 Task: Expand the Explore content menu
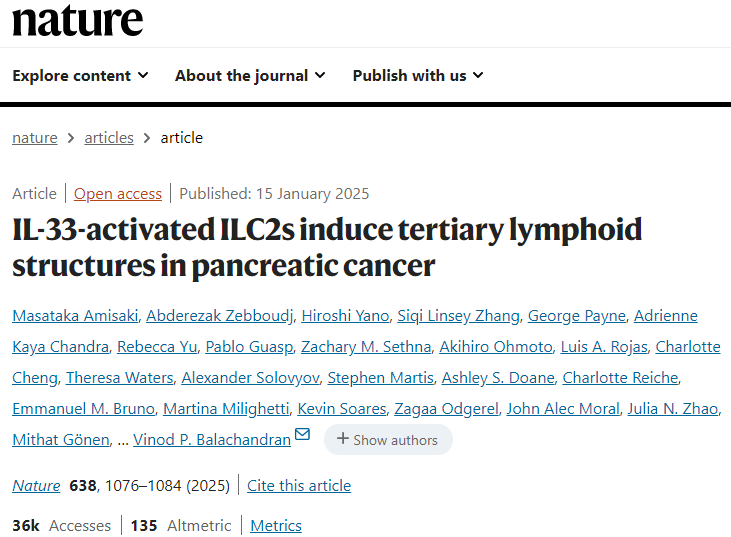click(80, 76)
